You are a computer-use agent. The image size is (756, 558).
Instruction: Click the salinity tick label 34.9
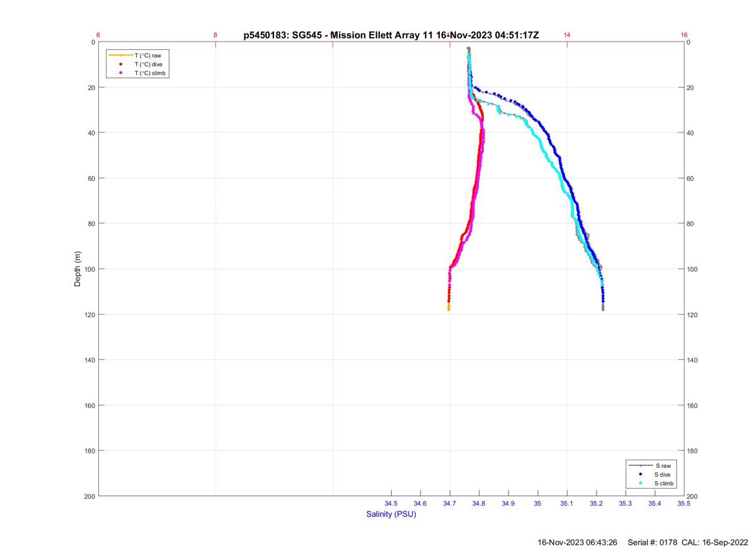coord(508,504)
